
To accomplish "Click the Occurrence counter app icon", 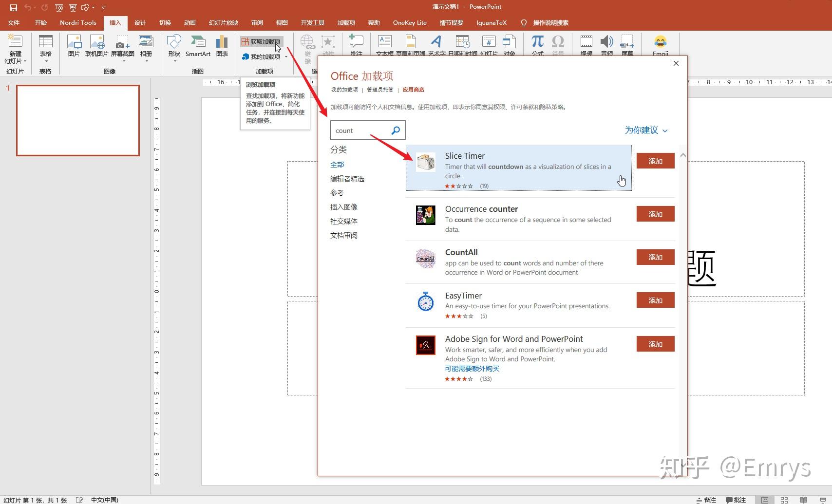I will pos(425,215).
